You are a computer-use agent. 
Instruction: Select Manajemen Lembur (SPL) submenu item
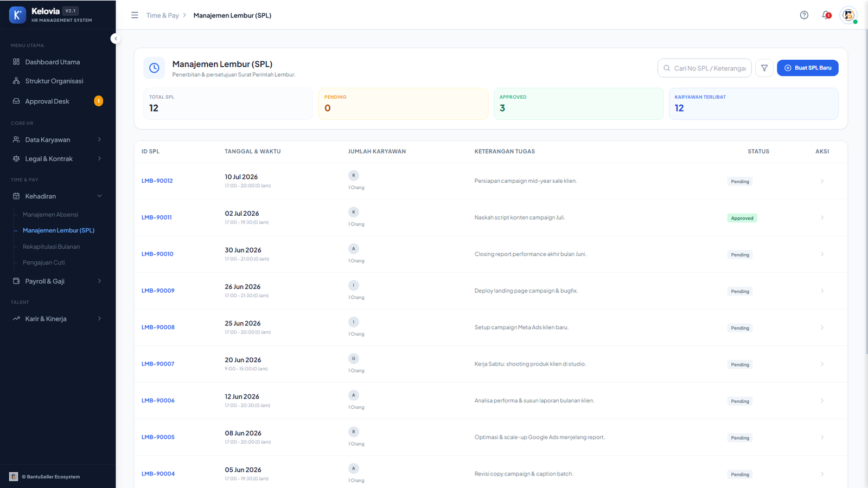pyautogui.click(x=59, y=230)
